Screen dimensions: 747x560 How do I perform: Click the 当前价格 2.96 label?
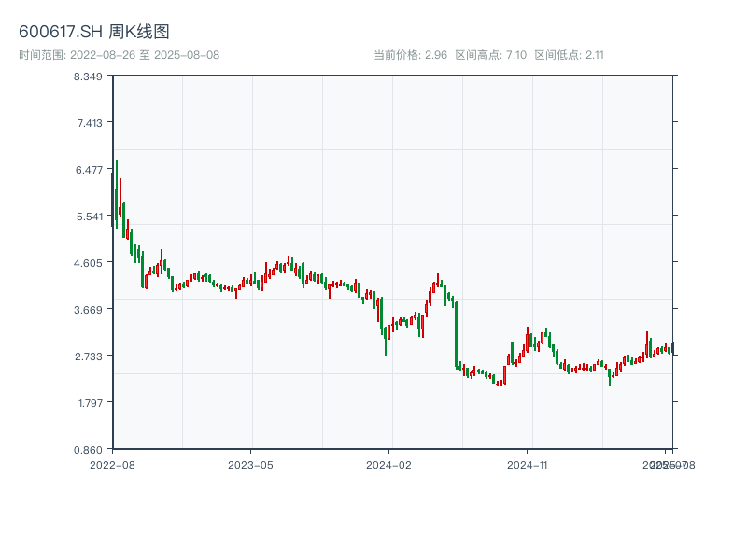point(410,55)
